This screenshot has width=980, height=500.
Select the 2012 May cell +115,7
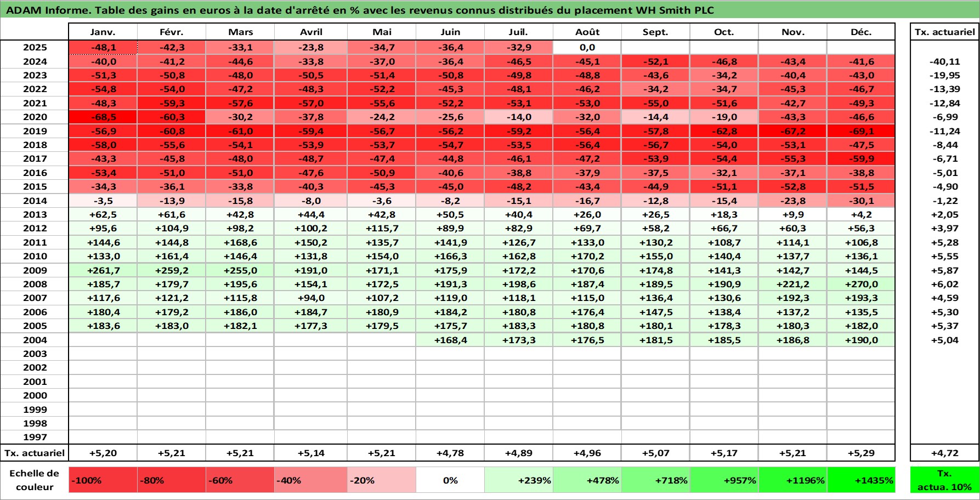pos(382,229)
